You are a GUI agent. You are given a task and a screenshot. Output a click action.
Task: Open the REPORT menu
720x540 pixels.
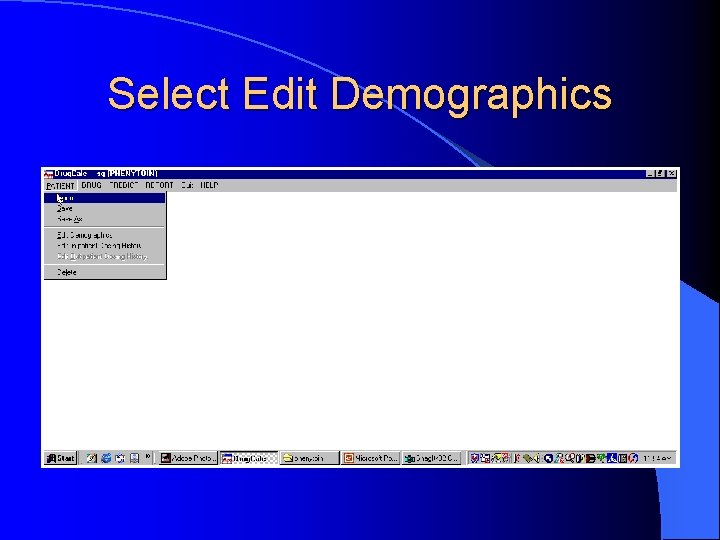(159, 185)
